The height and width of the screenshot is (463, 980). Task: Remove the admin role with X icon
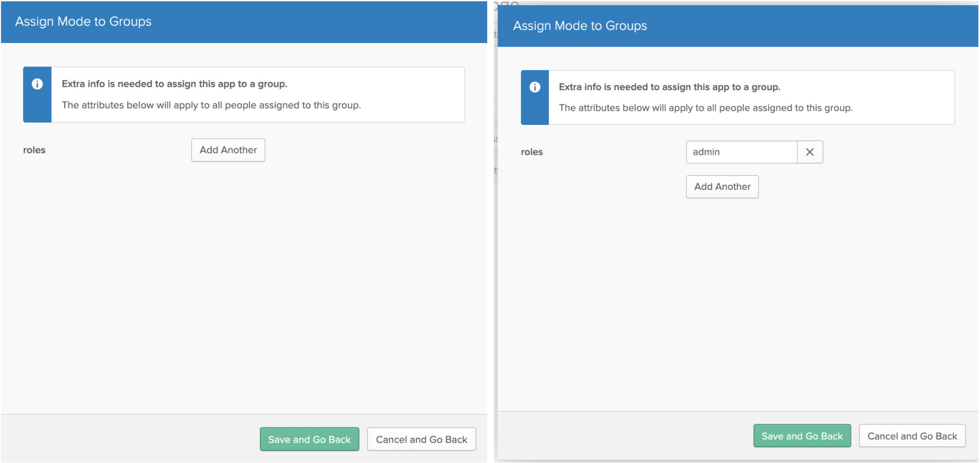[x=810, y=152]
